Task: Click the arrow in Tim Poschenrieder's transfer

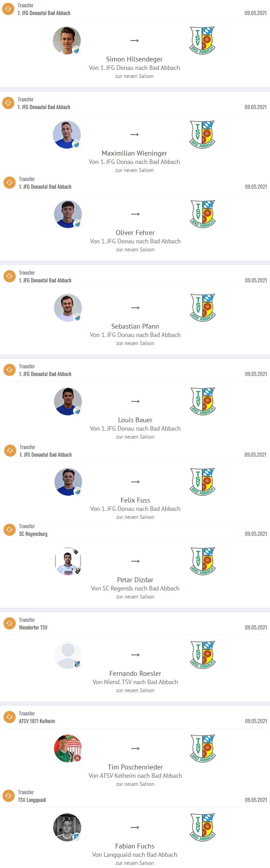Action: (x=135, y=748)
